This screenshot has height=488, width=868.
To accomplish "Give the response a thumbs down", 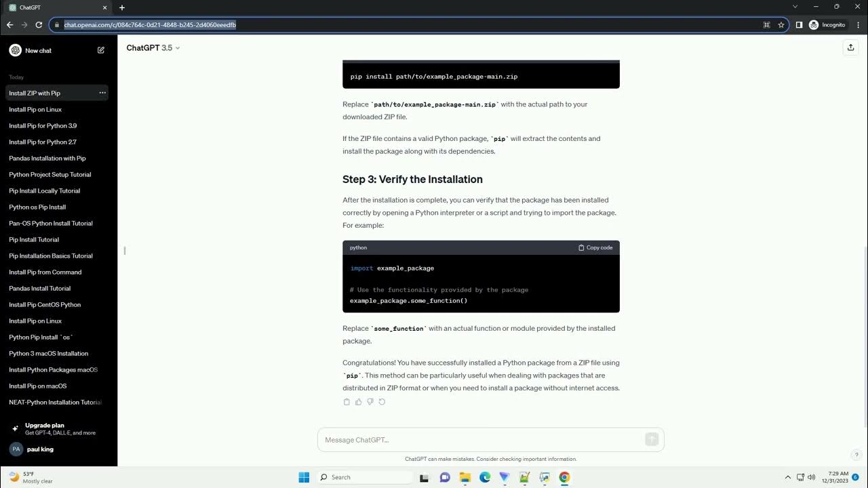I will tap(370, 402).
